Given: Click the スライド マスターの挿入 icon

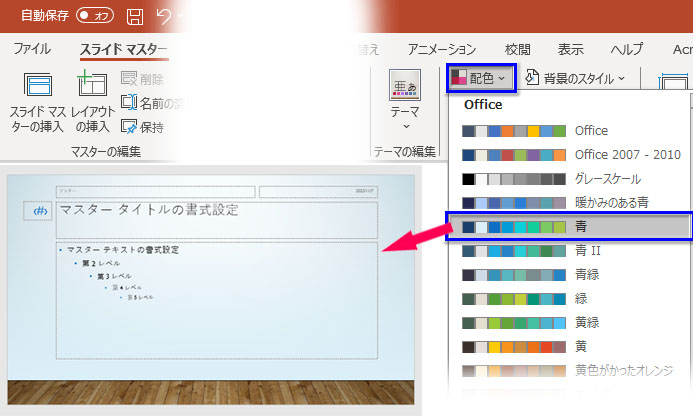Looking at the screenshot, I should point(38,84).
